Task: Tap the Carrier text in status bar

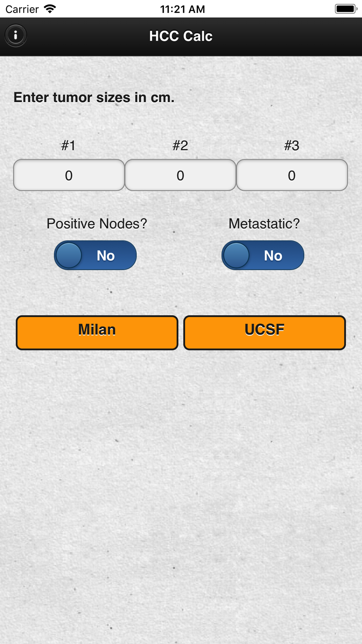Action: (x=22, y=9)
